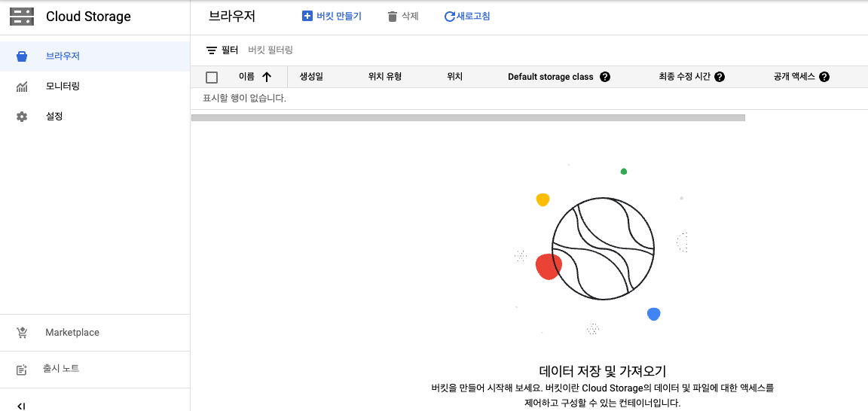Click the 생성일 column header
868x411 pixels.
(311, 77)
